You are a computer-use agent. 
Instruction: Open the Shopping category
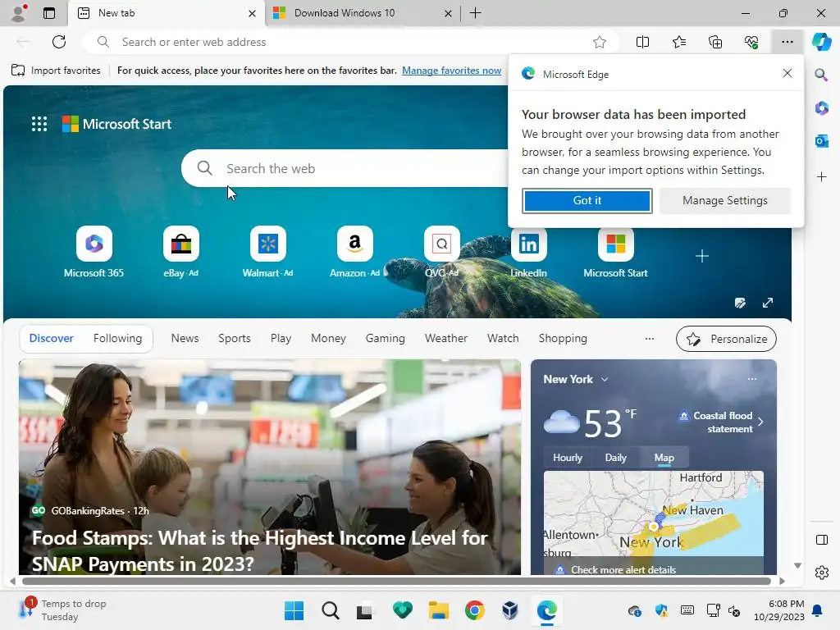coord(563,339)
